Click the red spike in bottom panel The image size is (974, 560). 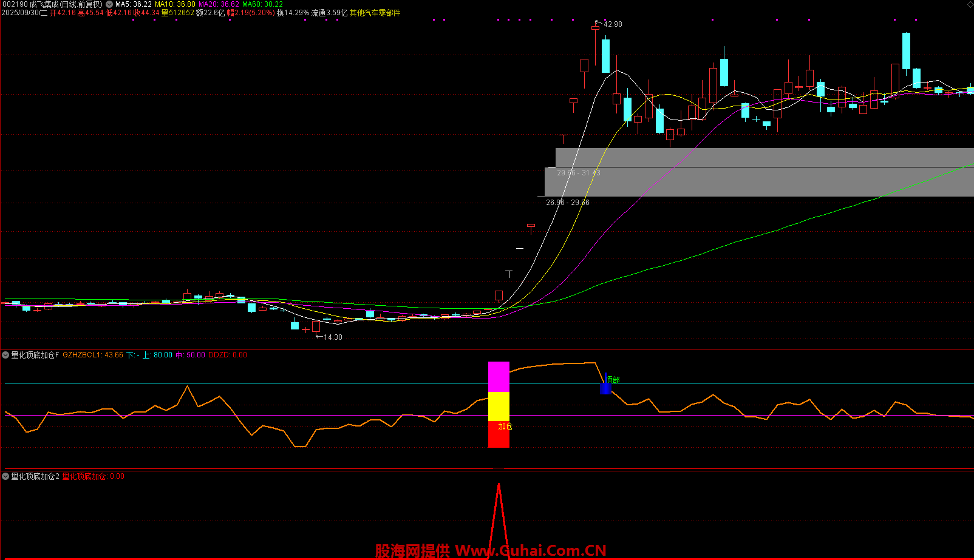[499, 516]
